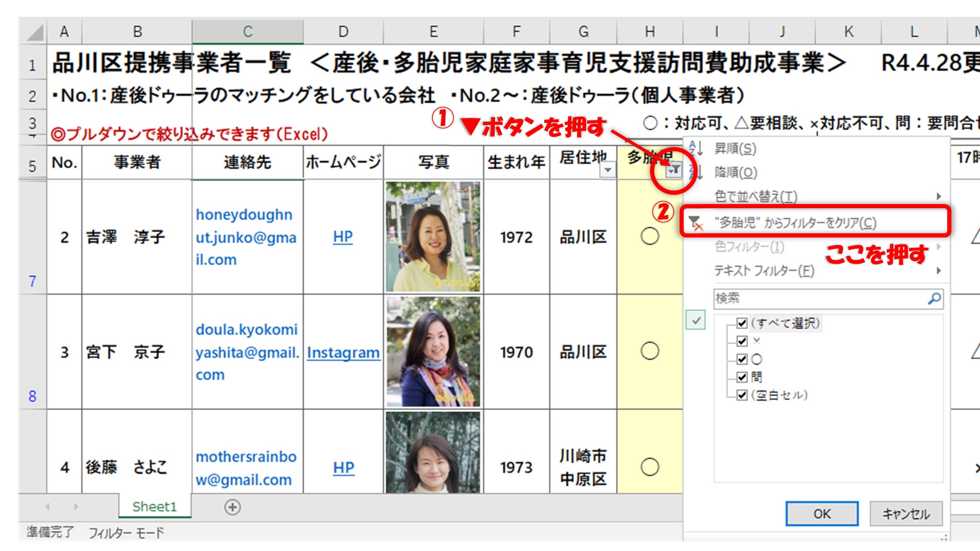Uncheck the 問 filter value checkbox

click(742, 377)
